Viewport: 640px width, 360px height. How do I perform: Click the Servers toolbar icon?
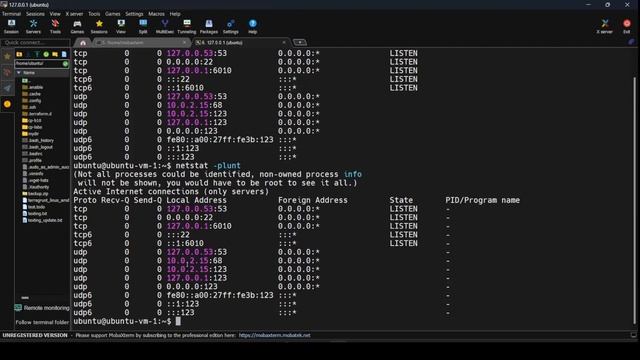tap(33, 27)
